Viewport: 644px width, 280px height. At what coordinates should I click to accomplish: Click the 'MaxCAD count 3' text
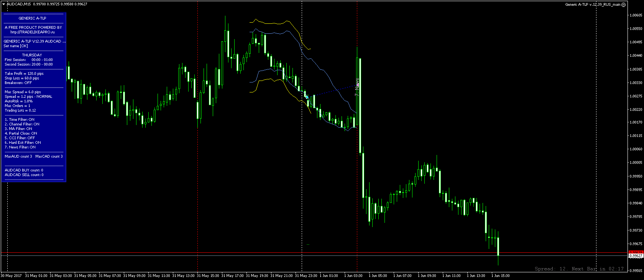click(x=49, y=156)
